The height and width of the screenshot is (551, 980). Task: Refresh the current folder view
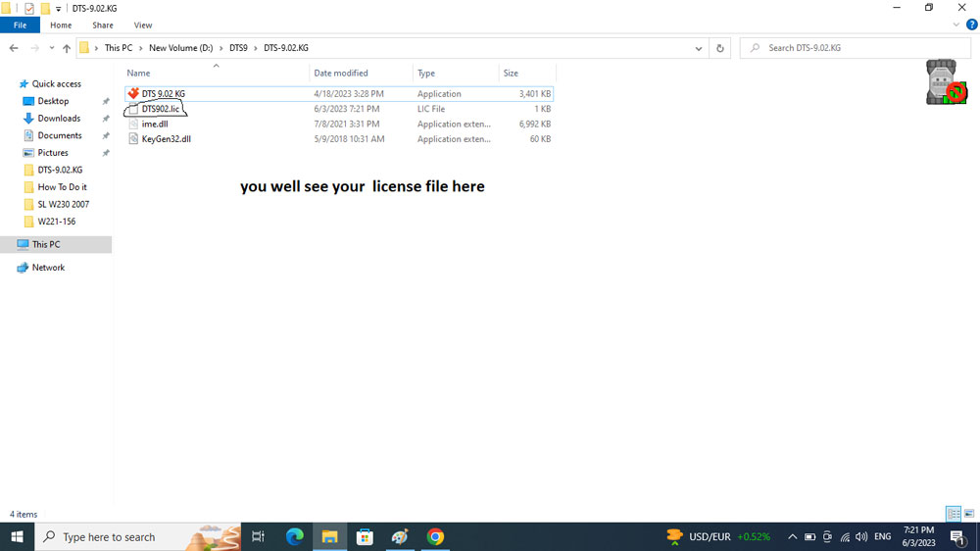click(x=720, y=48)
